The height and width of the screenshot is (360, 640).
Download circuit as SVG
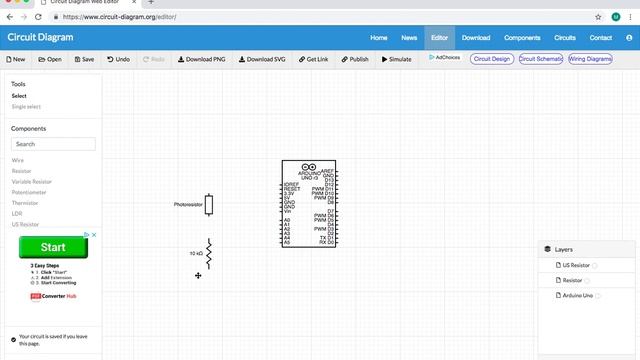point(262,59)
